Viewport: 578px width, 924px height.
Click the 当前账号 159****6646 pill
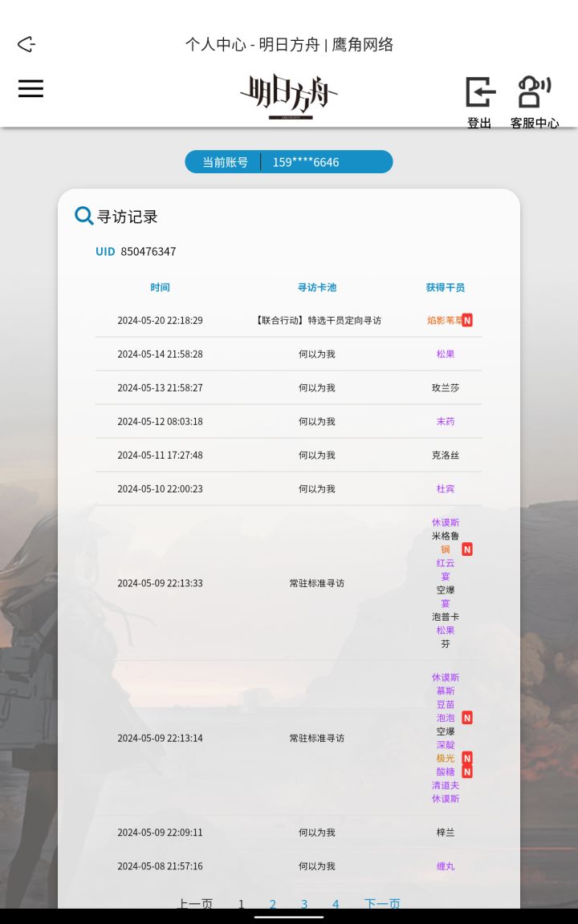(289, 162)
